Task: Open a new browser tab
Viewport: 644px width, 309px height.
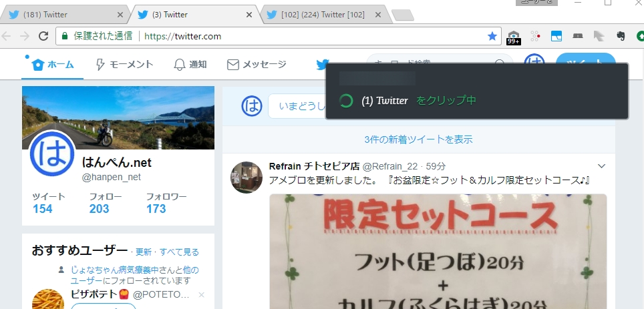Action: tap(402, 15)
